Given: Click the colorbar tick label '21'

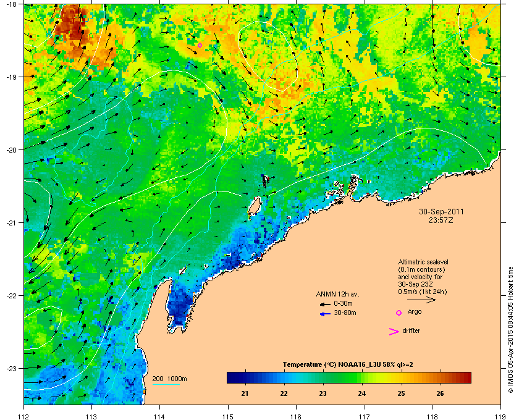Looking at the screenshot, I should [x=245, y=393].
